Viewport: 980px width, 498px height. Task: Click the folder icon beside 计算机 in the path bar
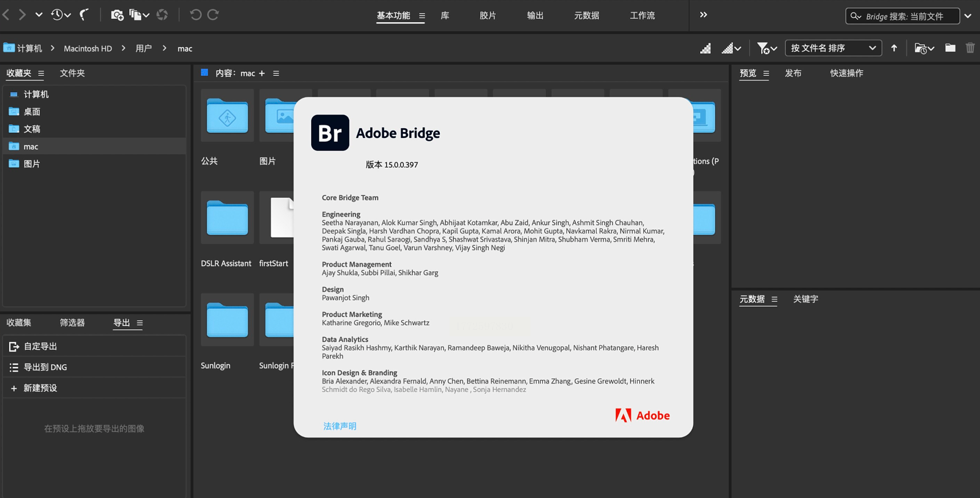pyautogui.click(x=9, y=48)
